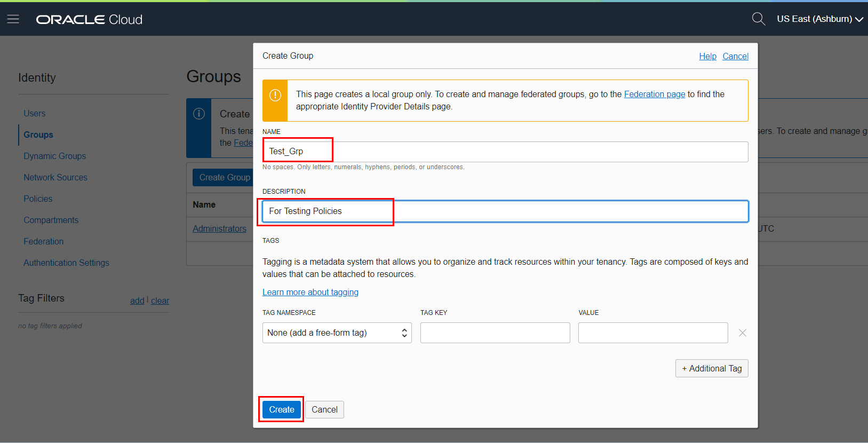Open the hamburger navigation menu

point(13,19)
